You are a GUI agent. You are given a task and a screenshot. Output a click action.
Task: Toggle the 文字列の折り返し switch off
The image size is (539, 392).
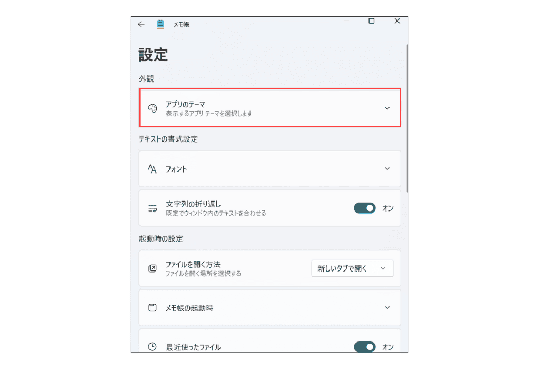point(365,208)
